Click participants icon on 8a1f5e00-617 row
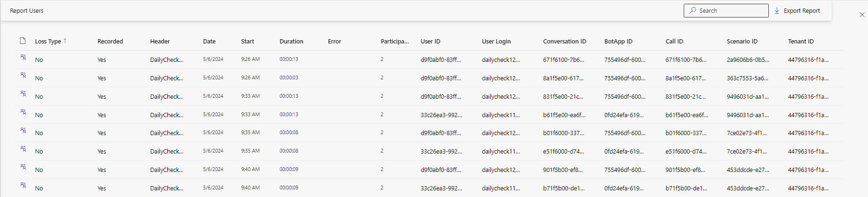Viewport: 868px width, 197px height. point(23,75)
